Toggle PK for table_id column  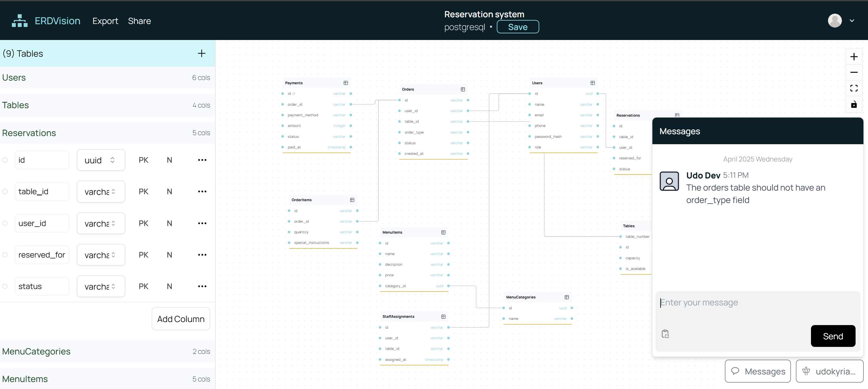click(143, 191)
